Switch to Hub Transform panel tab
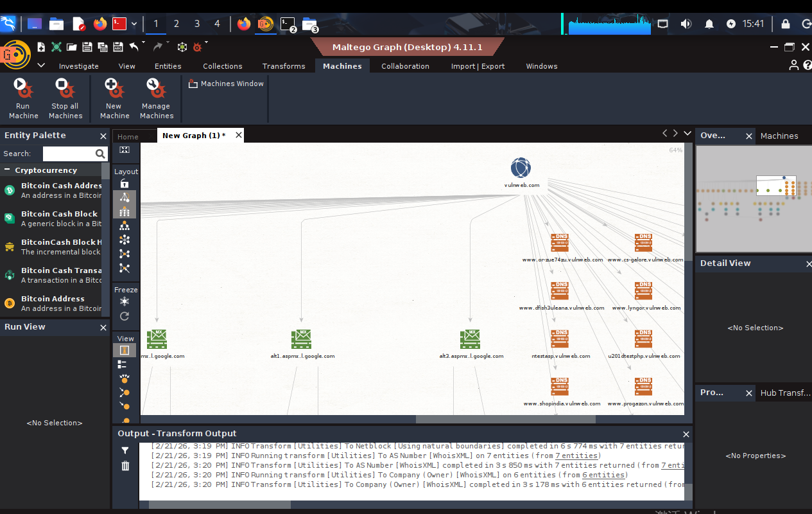812x514 pixels. tap(785, 393)
